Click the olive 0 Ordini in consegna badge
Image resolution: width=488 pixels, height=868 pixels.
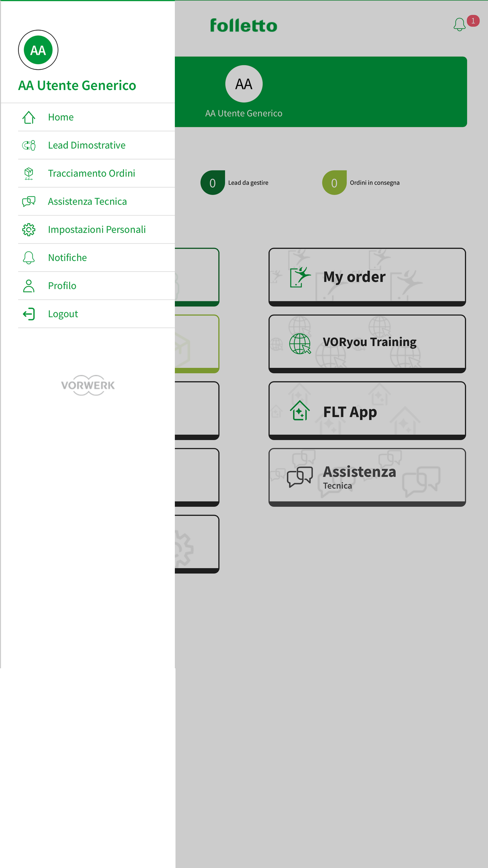click(x=334, y=183)
